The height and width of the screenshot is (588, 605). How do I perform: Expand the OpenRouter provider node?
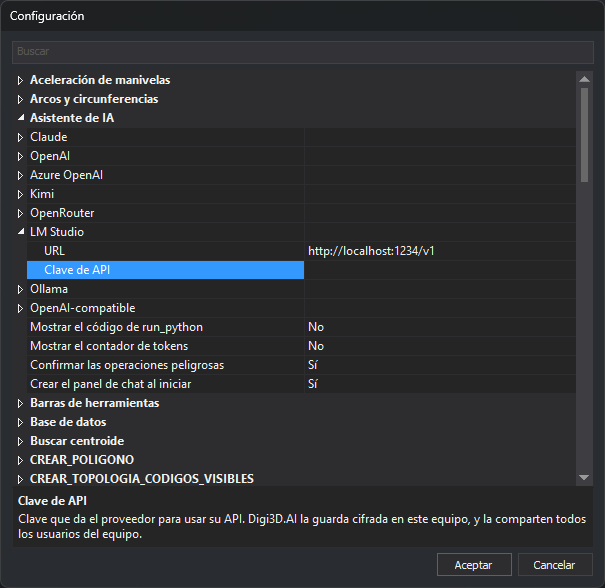coord(20,213)
